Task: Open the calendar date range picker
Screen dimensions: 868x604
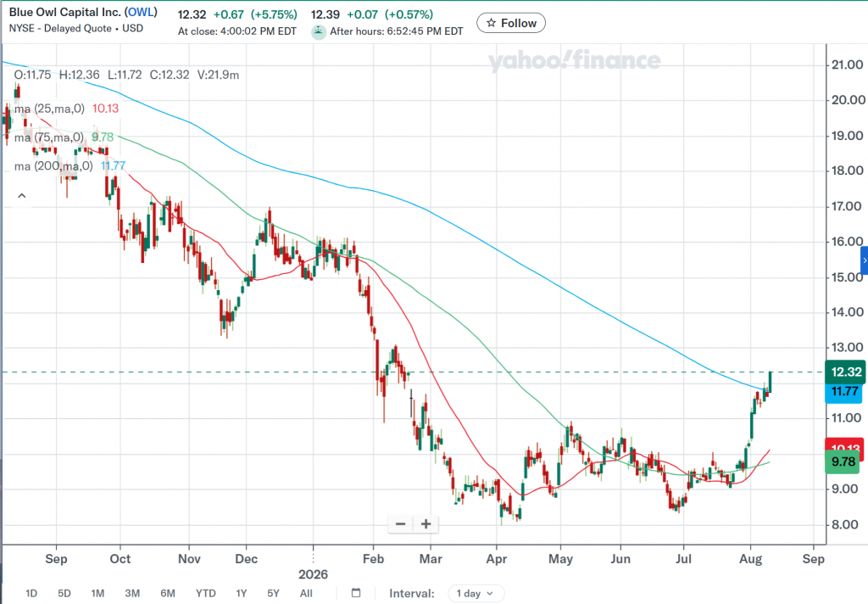Action: 356,593
